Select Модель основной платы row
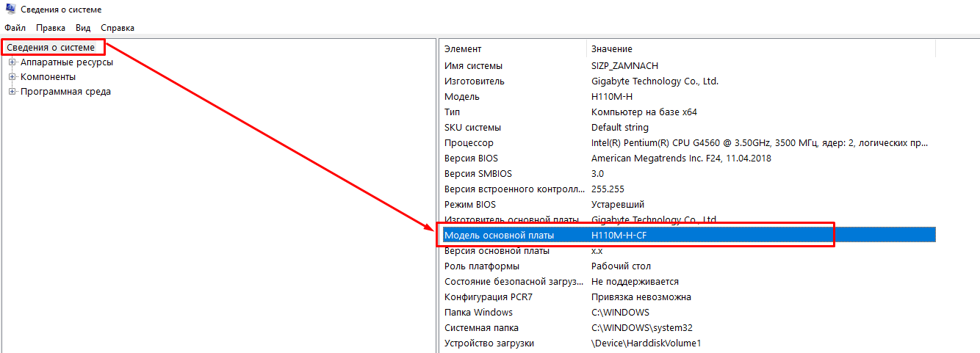The height and width of the screenshot is (353, 980). (688, 236)
